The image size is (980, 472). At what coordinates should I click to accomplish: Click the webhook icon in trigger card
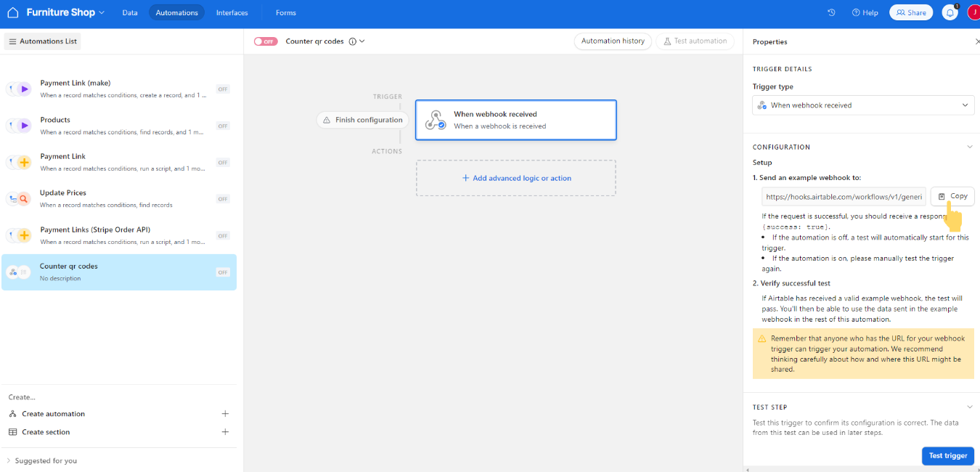(x=436, y=120)
